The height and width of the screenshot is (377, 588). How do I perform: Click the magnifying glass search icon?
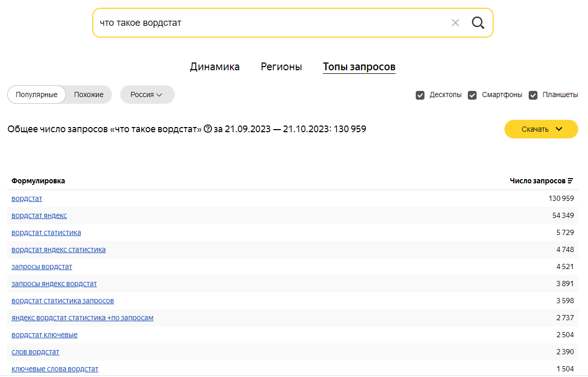tap(478, 23)
